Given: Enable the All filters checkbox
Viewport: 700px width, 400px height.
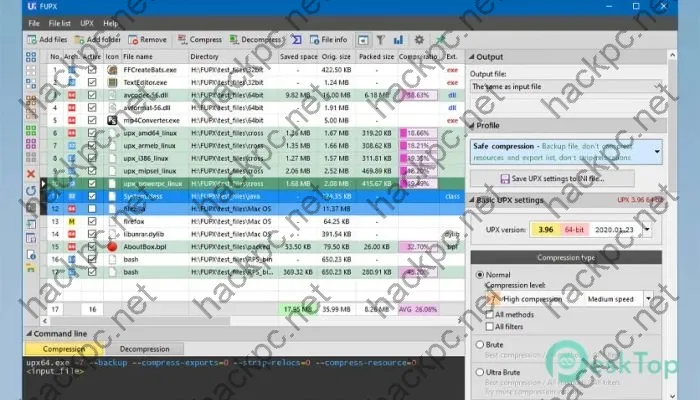Looking at the screenshot, I should pos(490,326).
